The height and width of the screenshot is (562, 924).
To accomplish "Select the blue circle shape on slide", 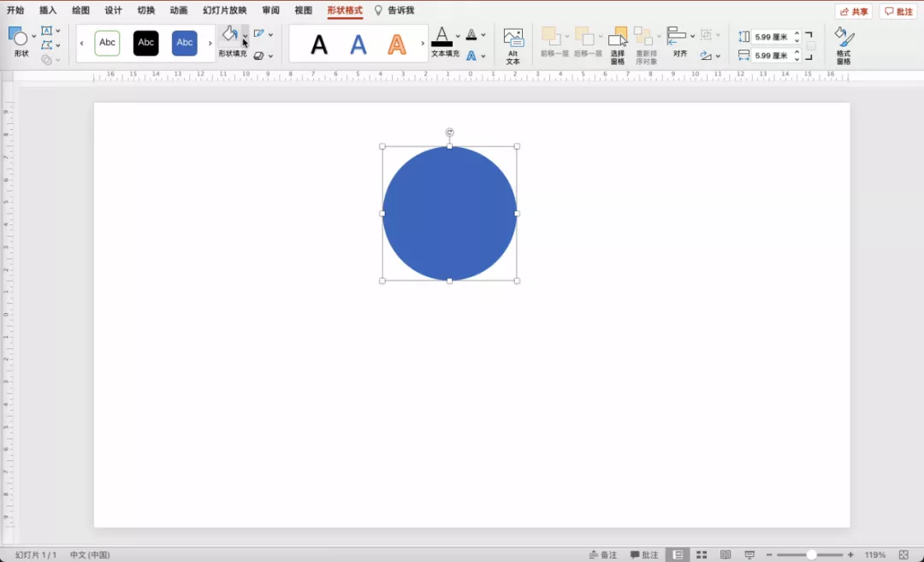I will 450,213.
